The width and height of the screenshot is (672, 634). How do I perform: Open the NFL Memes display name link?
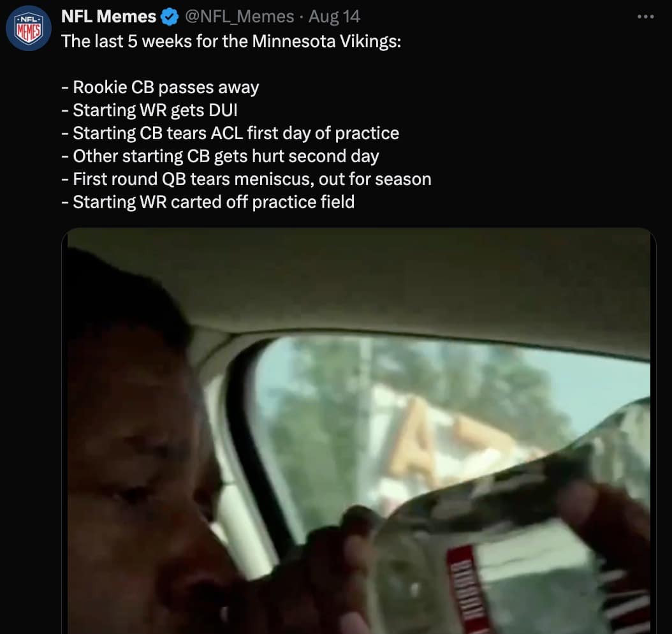tap(108, 17)
